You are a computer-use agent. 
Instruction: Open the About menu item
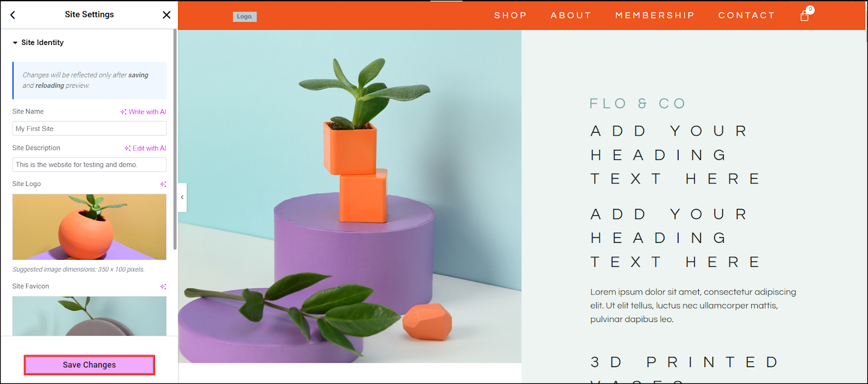(571, 15)
